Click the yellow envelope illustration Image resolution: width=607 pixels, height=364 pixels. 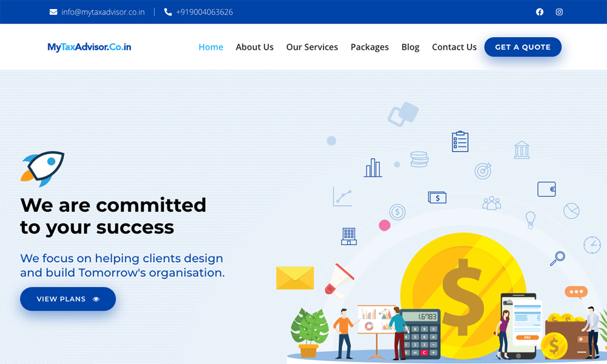tap(295, 278)
